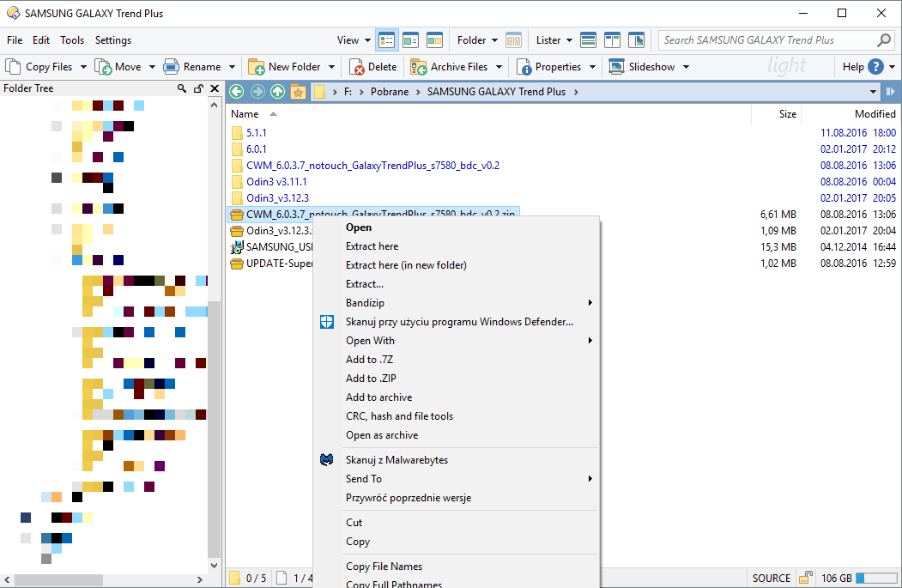Click the second Lister layout icon
This screenshot has width=902, height=588.
pos(612,40)
